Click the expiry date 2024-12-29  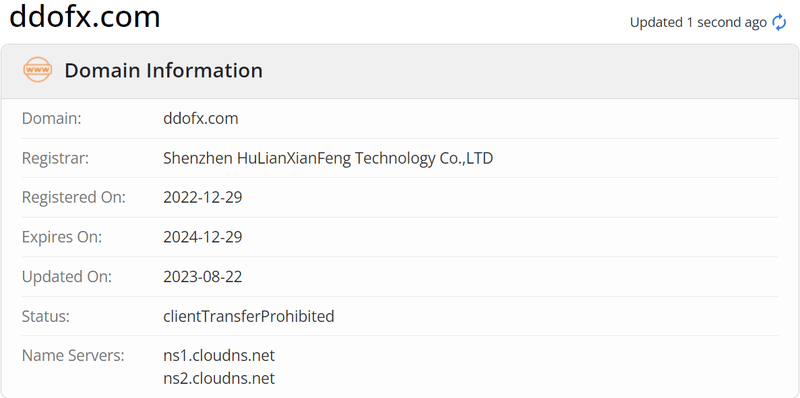[203, 237]
